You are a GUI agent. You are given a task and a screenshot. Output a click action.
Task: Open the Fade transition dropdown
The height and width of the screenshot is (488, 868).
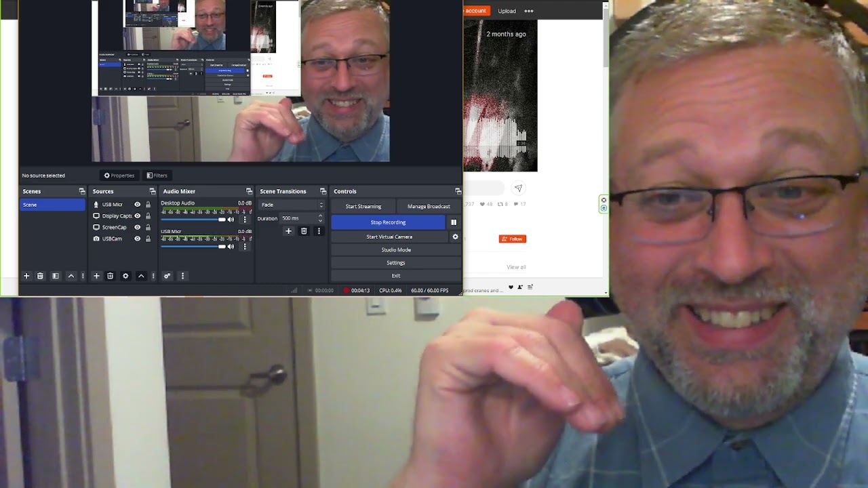[292, 205]
